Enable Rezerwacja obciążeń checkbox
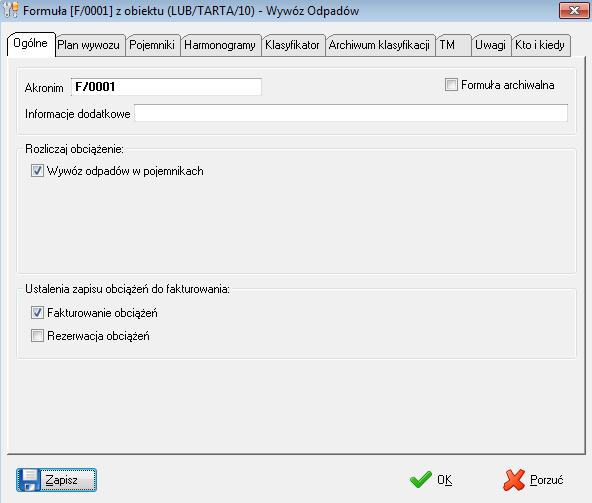592x503 pixels. pyautogui.click(x=37, y=335)
